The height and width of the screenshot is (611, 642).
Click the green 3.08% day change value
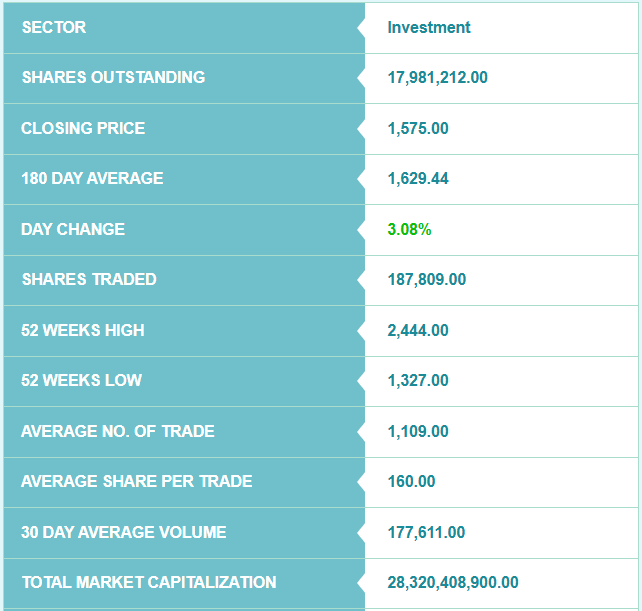409,229
